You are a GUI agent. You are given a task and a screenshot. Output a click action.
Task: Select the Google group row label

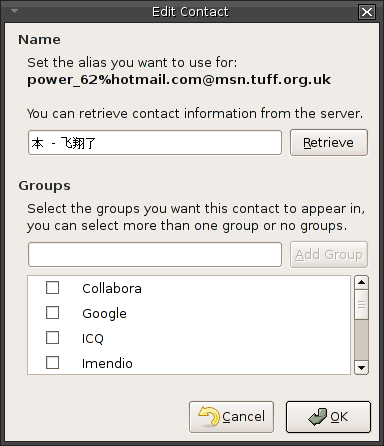104,314
